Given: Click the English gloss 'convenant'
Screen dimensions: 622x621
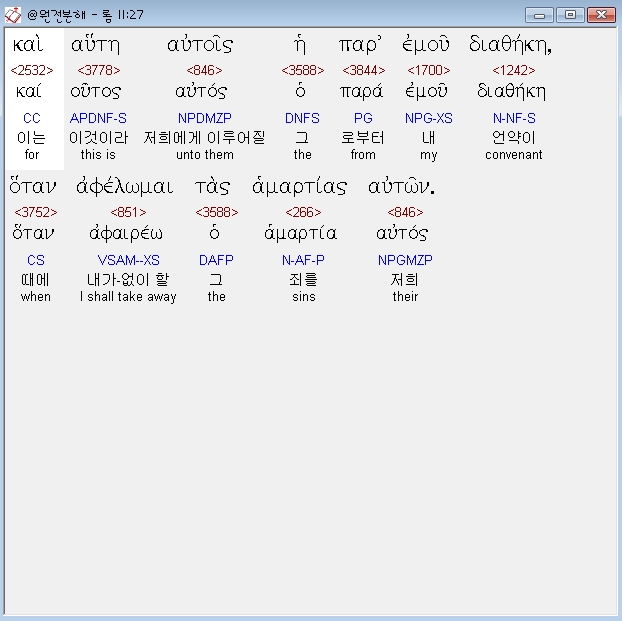Looking at the screenshot, I should pyautogui.click(x=514, y=154).
